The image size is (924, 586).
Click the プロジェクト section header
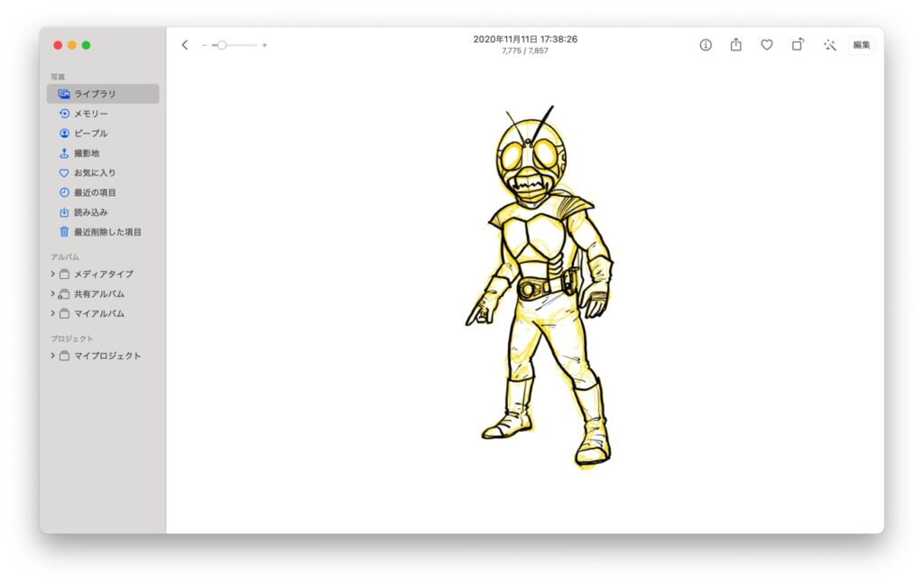[x=72, y=339]
